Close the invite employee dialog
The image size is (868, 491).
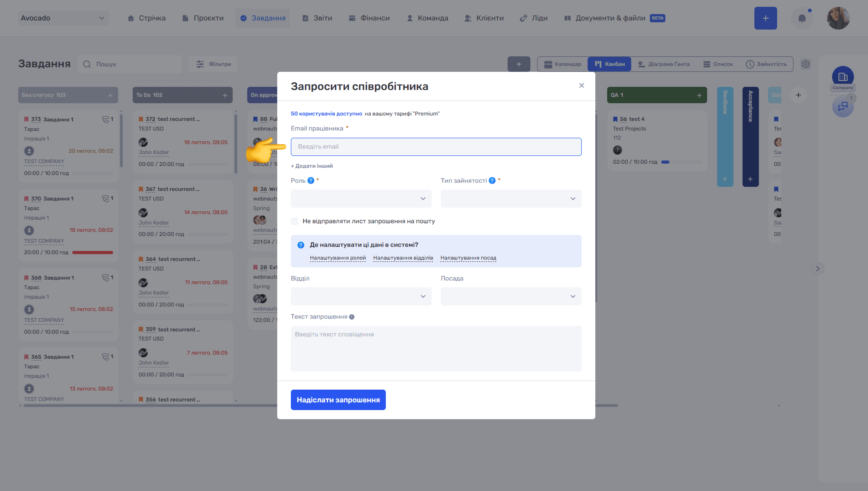[x=581, y=86]
